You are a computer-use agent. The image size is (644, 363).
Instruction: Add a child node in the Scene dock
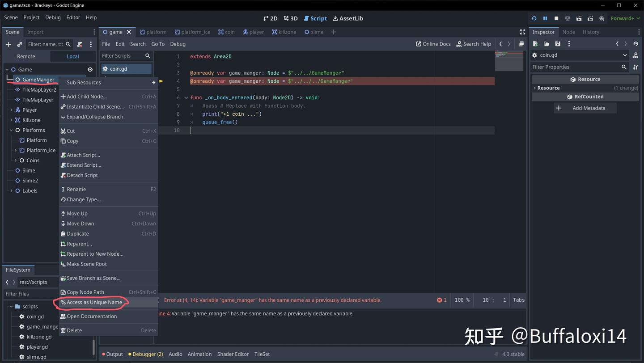click(8, 44)
